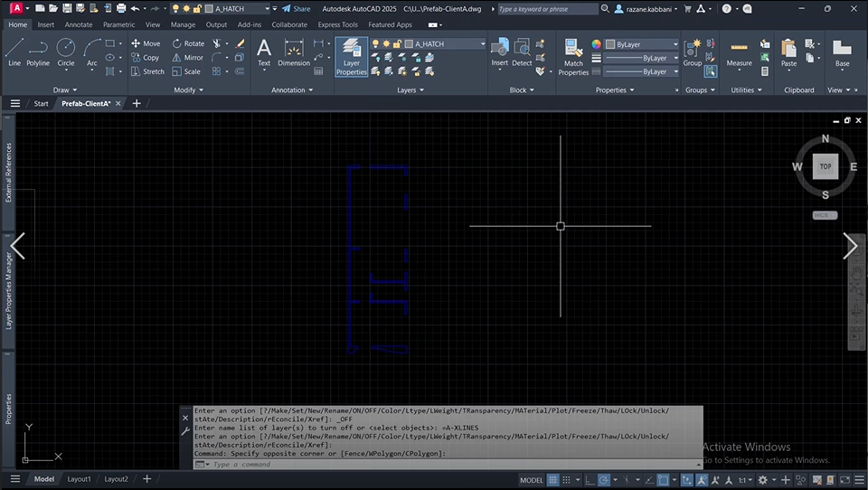
Task: Select the Measure utility
Action: point(739,52)
